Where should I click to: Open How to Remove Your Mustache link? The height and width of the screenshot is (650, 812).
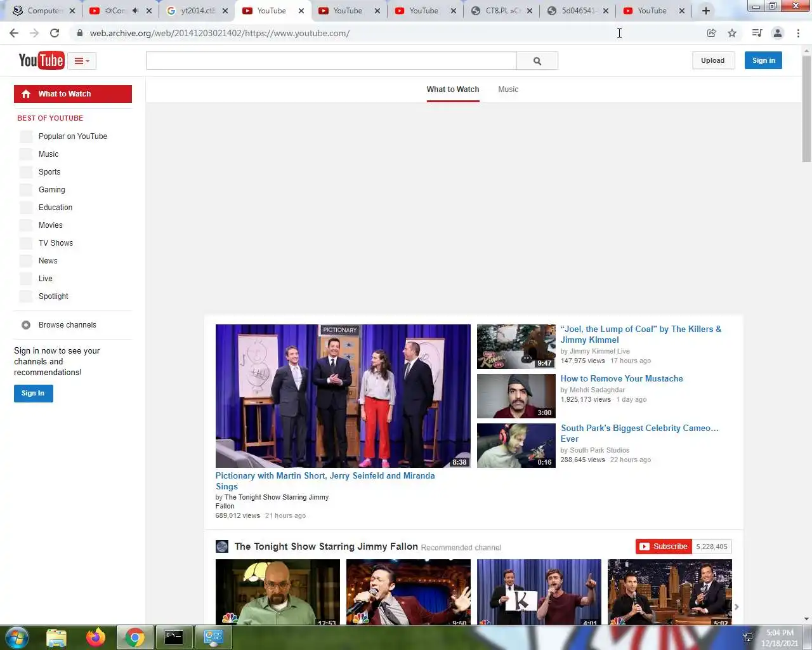click(x=622, y=378)
